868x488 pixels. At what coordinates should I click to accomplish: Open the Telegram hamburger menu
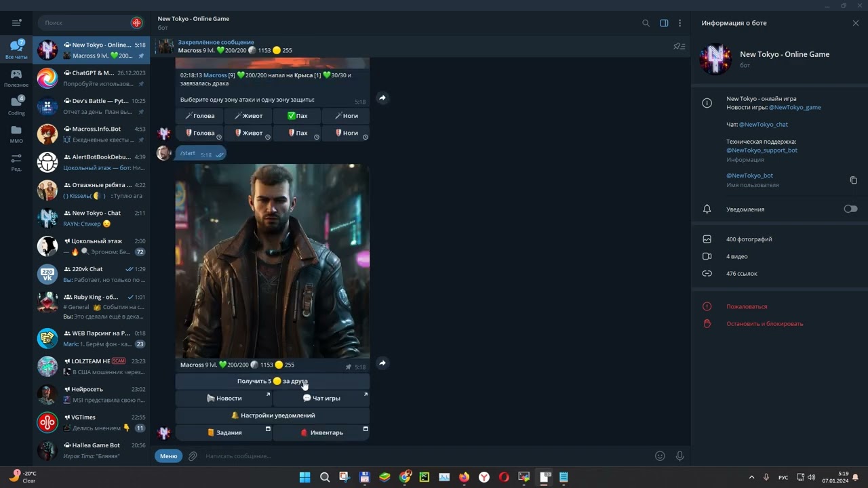coord(16,23)
